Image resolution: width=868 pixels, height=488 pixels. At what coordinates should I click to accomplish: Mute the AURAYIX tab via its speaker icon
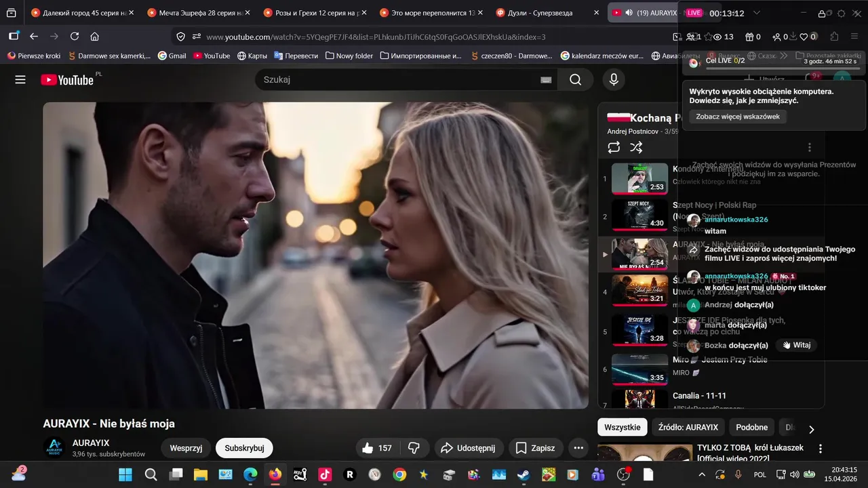tap(629, 13)
